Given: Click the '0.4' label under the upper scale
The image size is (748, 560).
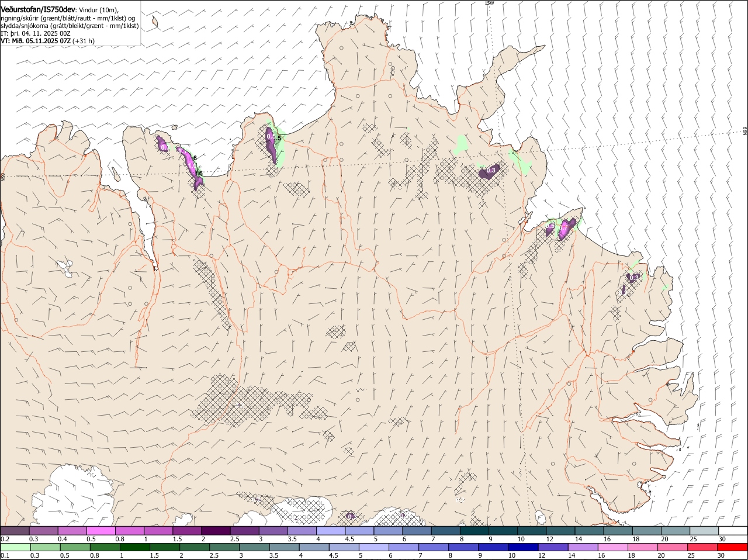Looking at the screenshot, I should tap(63, 538).
